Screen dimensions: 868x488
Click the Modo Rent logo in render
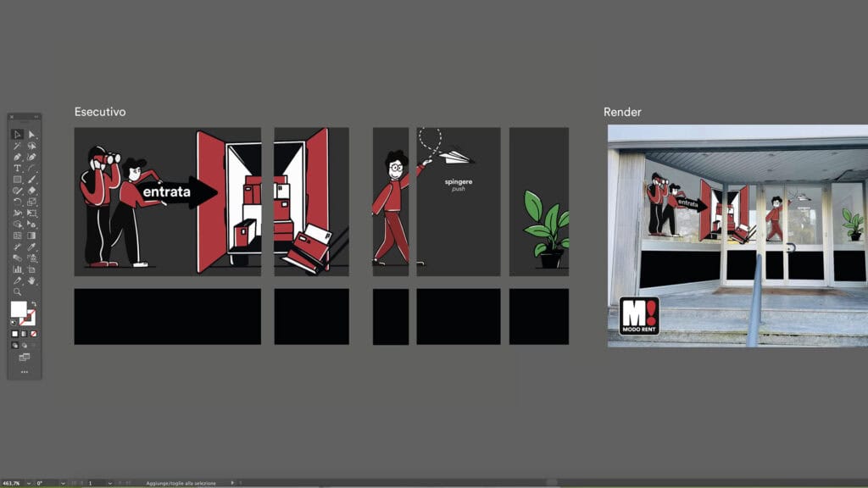638,316
